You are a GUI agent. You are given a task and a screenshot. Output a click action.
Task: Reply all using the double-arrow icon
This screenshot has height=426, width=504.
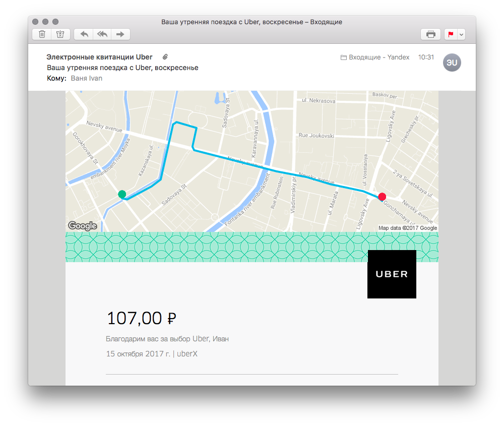[x=102, y=34]
